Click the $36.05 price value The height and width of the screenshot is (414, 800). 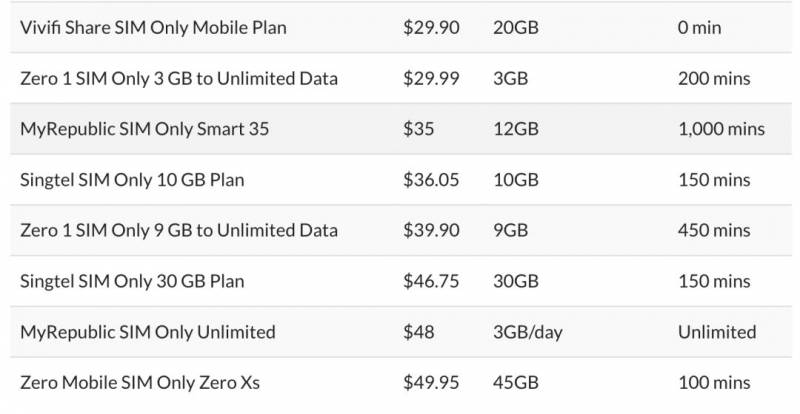click(x=431, y=180)
